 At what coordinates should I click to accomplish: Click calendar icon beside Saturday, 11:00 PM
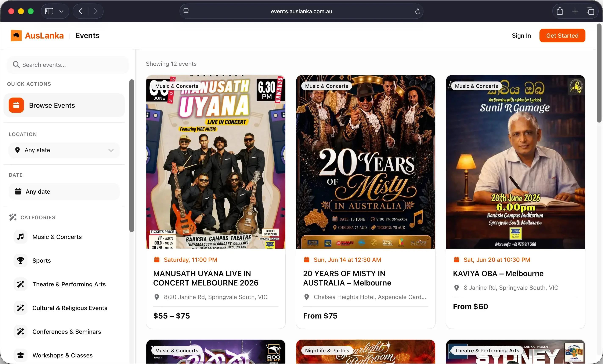157,259
